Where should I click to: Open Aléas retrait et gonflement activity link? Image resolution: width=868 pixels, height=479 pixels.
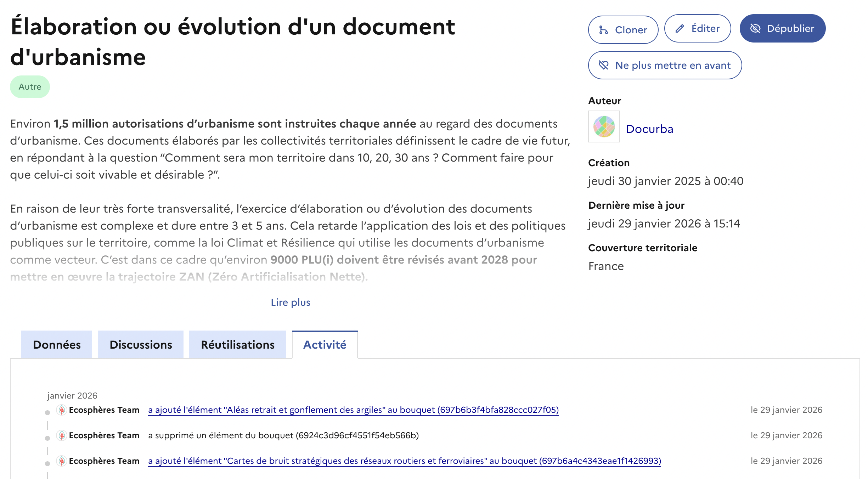[x=353, y=410]
